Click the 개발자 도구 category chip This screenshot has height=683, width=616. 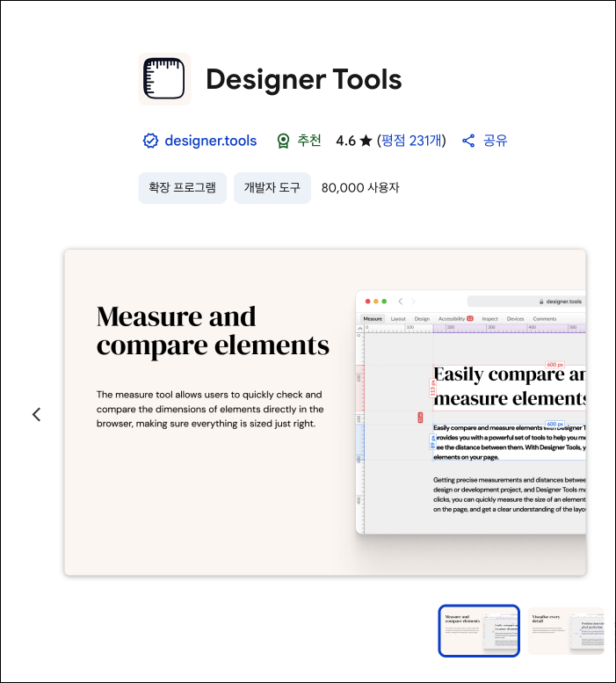[x=272, y=188]
